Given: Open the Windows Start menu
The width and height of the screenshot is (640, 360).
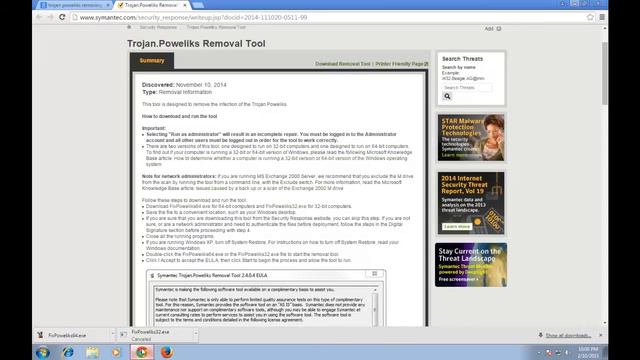Looking at the screenshot, I should [x=43, y=352].
